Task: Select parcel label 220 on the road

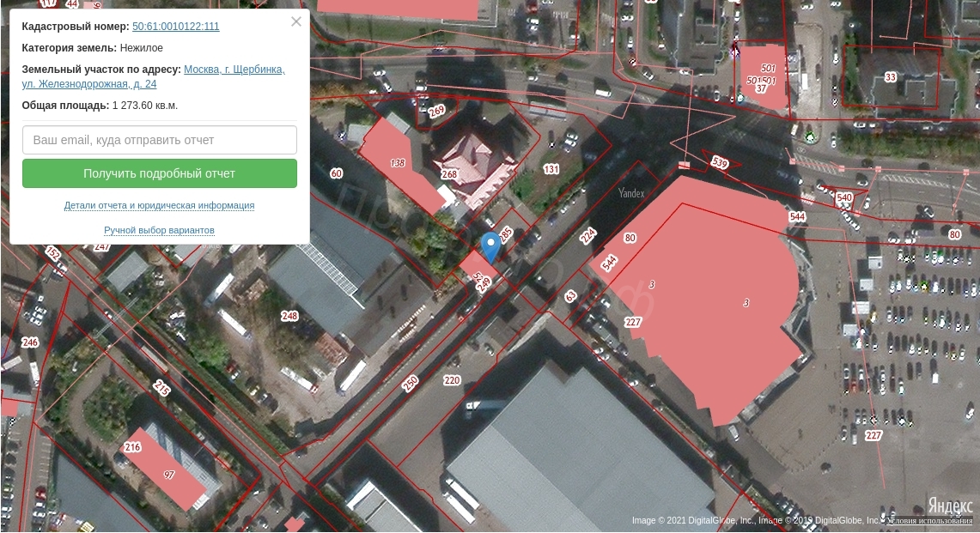Action: point(452,380)
